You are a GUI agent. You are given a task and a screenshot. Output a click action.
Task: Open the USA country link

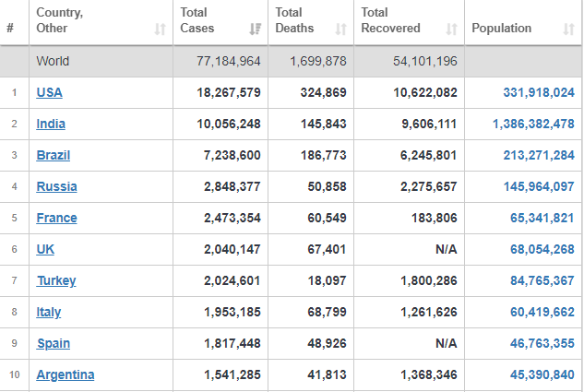point(49,92)
